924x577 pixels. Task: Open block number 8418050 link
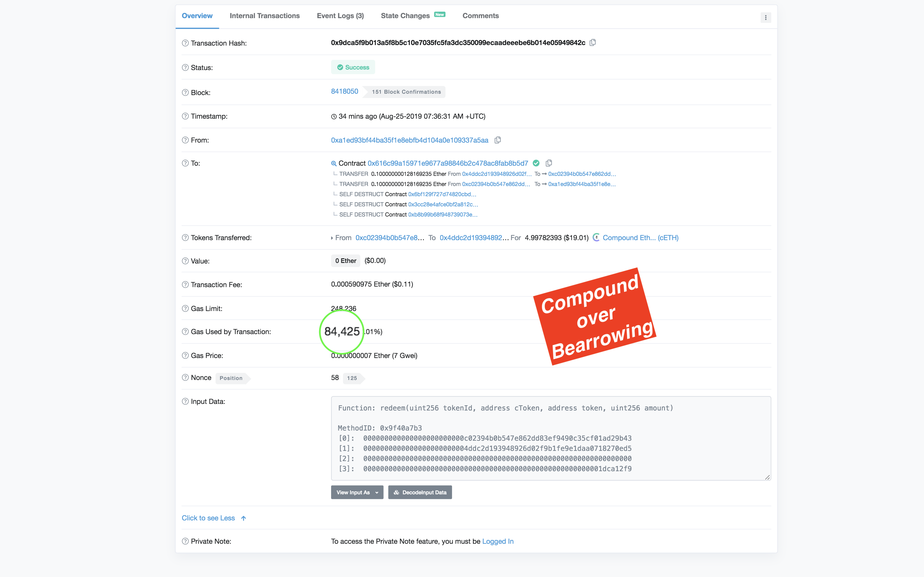point(344,91)
